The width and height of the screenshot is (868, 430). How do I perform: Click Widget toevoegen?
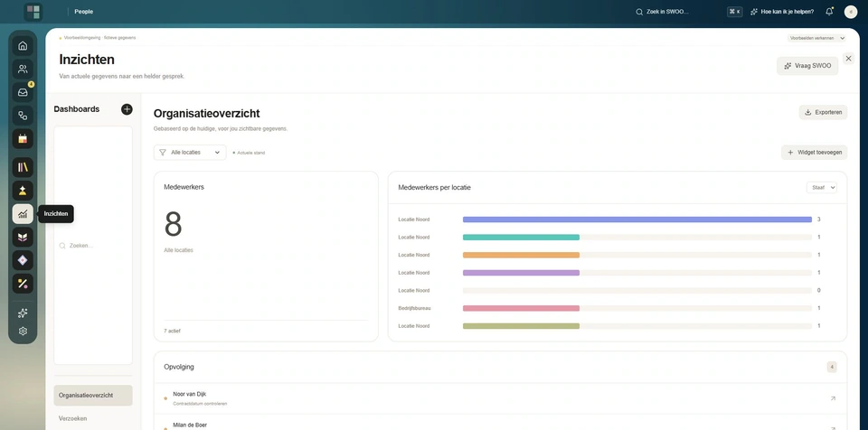coord(814,152)
